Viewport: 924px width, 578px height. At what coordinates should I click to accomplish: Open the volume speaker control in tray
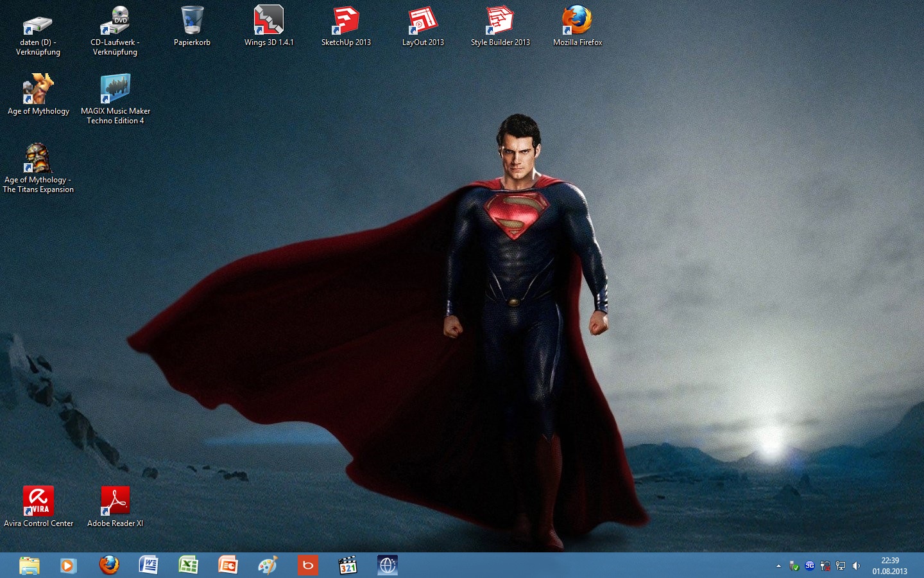click(856, 566)
